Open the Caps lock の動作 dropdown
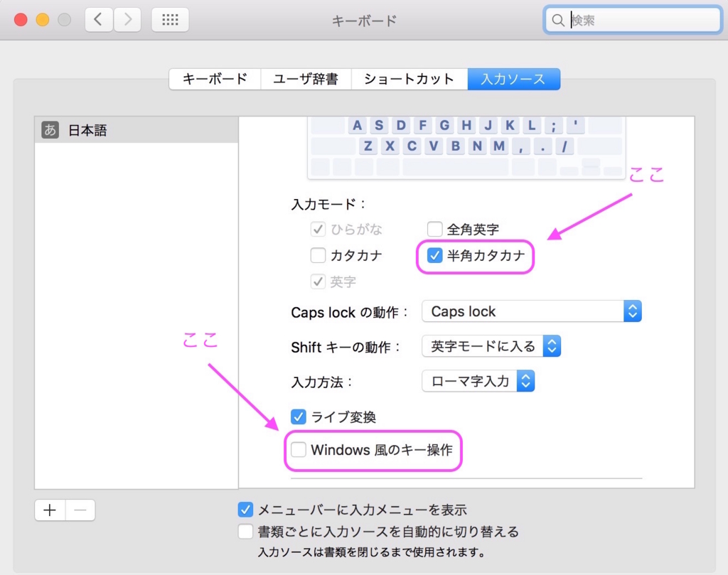The height and width of the screenshot is (575, 728). click(532, 311)
